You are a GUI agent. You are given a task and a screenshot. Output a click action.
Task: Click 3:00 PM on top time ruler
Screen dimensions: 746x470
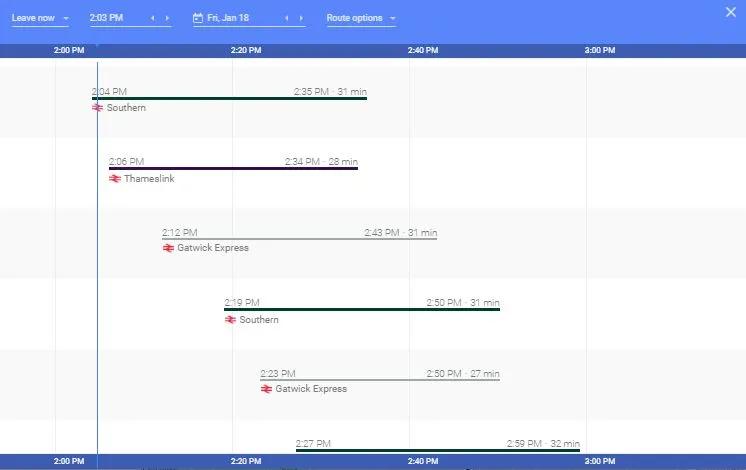pos(600,50)
